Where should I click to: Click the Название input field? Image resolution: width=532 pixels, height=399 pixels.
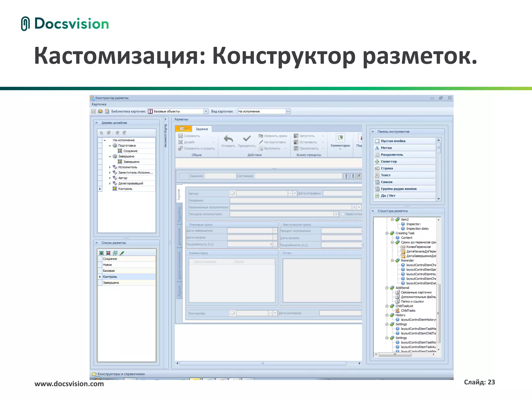pyautogui.click(x=296, y=201)
